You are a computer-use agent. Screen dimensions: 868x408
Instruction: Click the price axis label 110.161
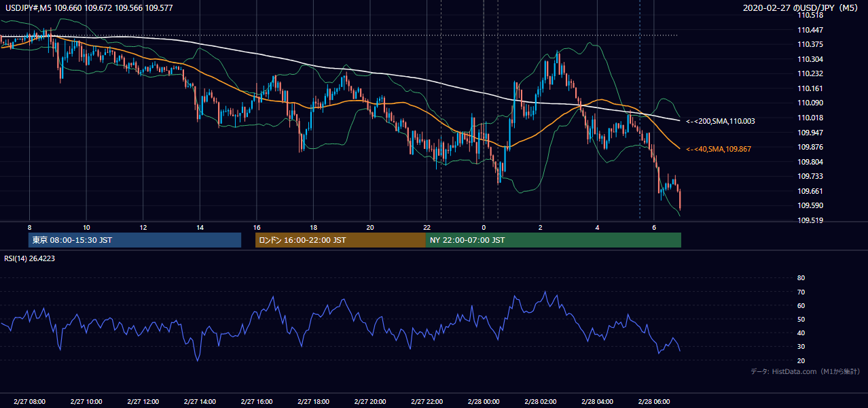pos(810,88)
